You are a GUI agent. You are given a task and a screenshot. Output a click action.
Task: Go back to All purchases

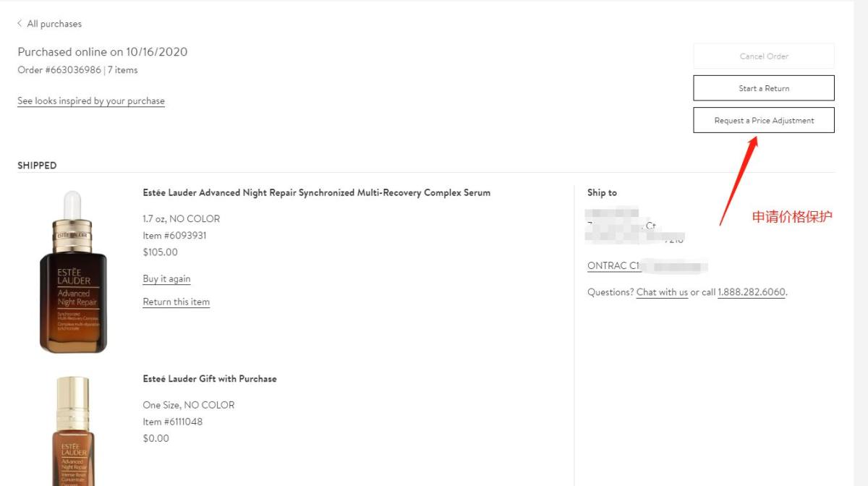click(54, 24)
